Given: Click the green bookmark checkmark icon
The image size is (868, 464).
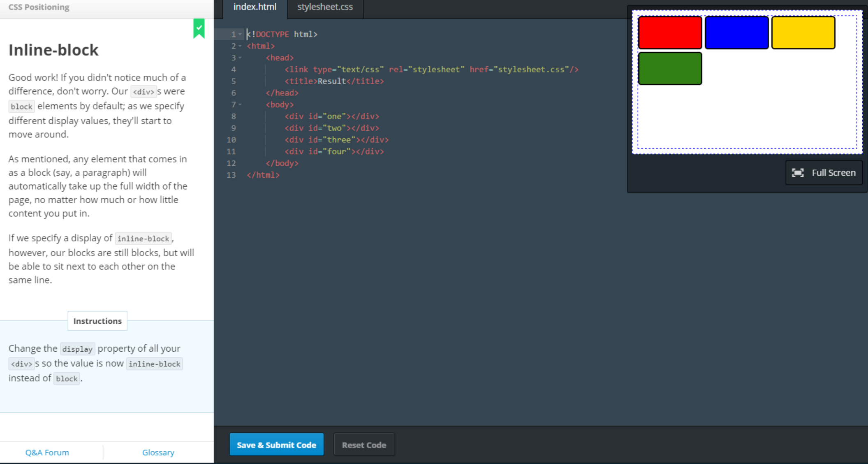Looking at the screenshot, I should tap(199, 28).
